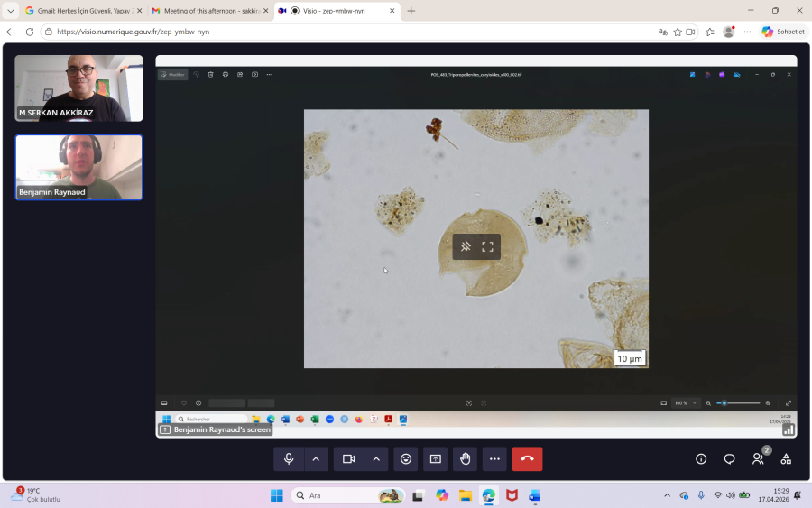Click the share screen icon

coord(436,459)
